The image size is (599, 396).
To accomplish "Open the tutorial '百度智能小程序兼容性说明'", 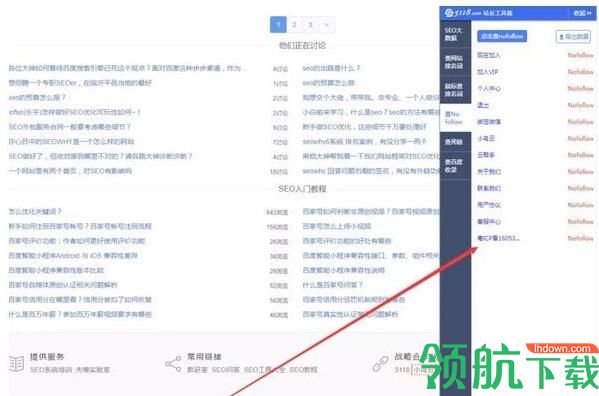I will tap(343, 270).
